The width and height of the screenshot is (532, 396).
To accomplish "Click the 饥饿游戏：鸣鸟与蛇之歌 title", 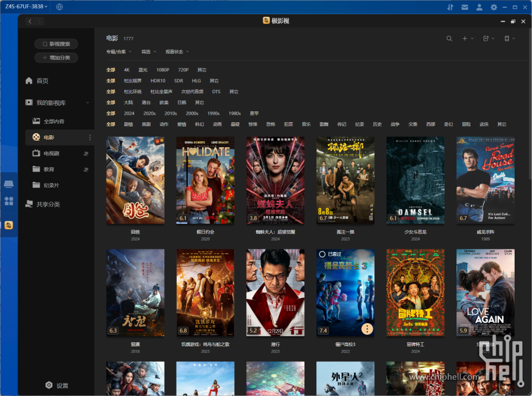I will 205,344.
